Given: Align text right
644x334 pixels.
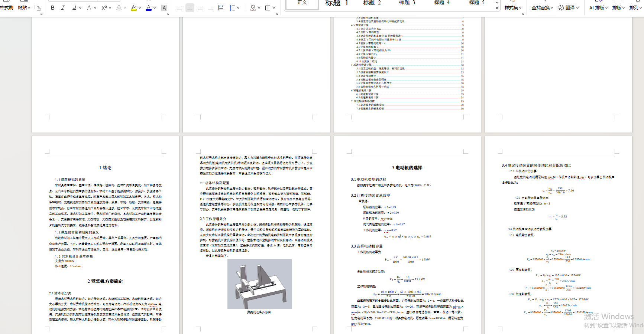Looking at the screenshot, I should point(200,8).
